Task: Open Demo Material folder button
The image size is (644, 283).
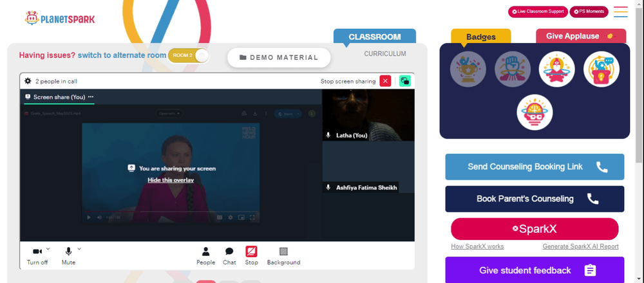Action: [x=279, y=57]
